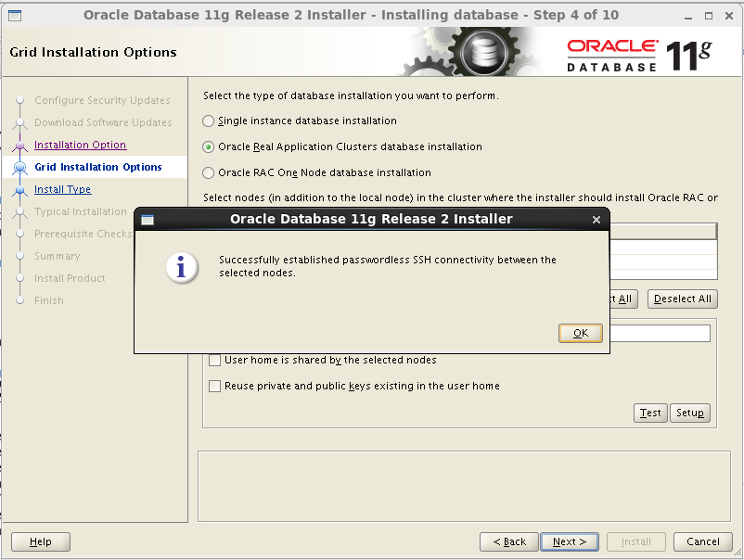The width and height of the screenshot is (744, 560).
Task: Click the success message text in dialog
Action: [x=387, y=266]
